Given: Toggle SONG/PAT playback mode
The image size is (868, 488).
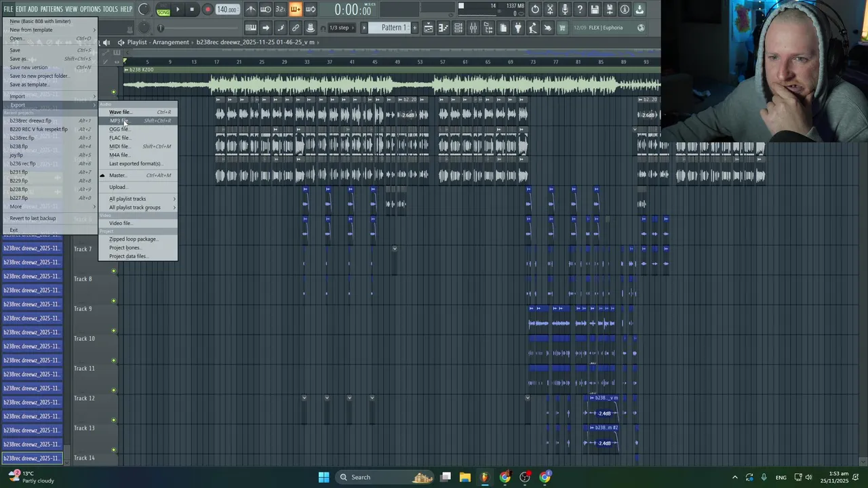Looking at the screenshot, I should [x=163, y=9].
